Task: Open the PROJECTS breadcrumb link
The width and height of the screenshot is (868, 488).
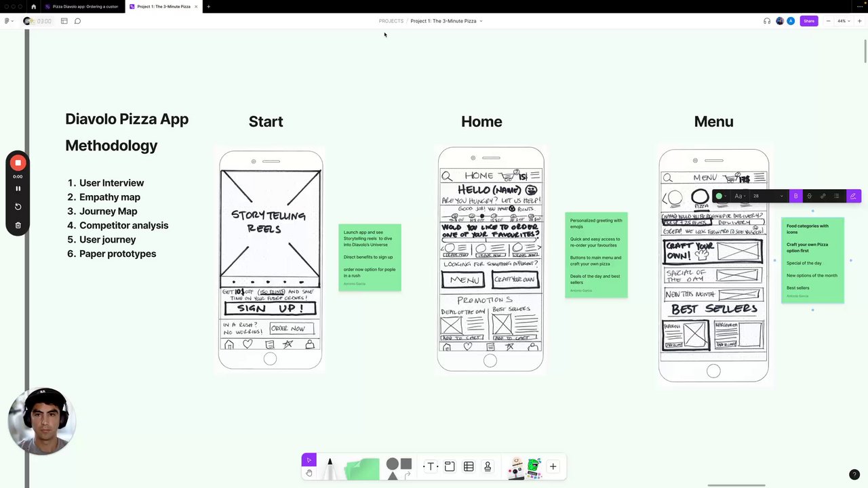Action: coord(391,21)
